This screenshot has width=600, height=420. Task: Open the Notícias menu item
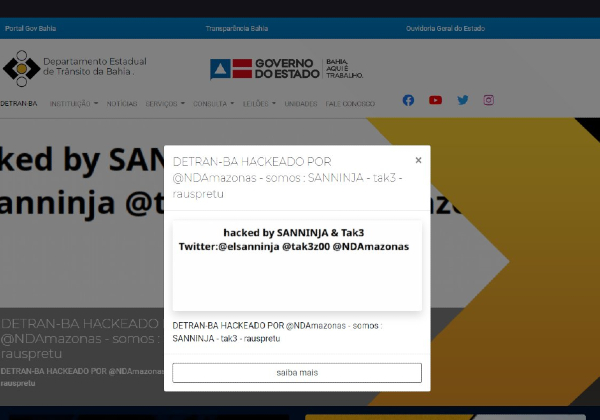tap(122, 104)
